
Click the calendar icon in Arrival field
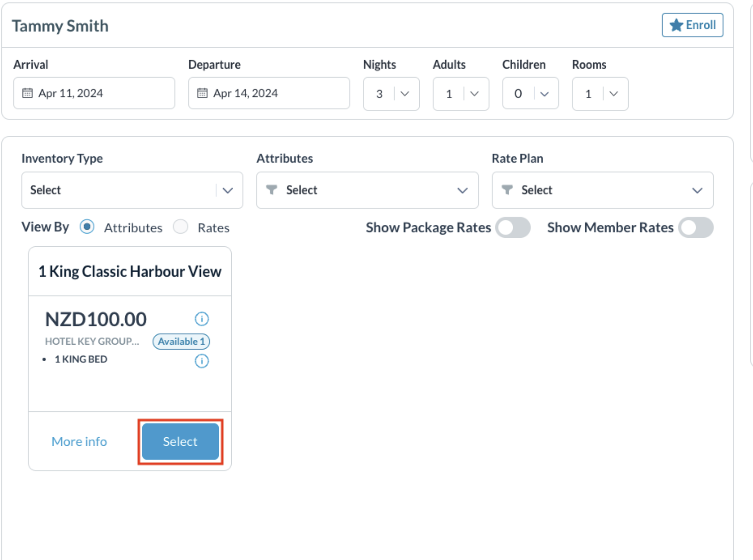tap(27, 93)
